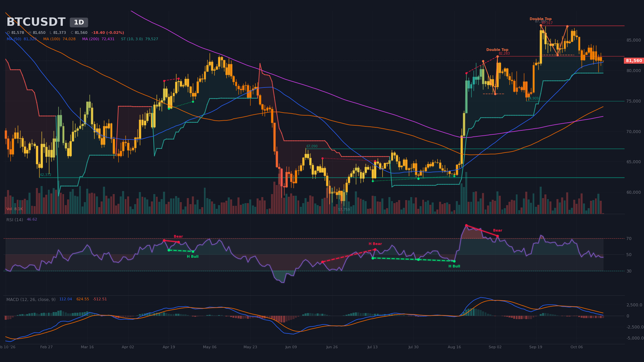Click the MACD histogram value -512.51
Screen dimensions: 644x362
[x=100, y=299]
